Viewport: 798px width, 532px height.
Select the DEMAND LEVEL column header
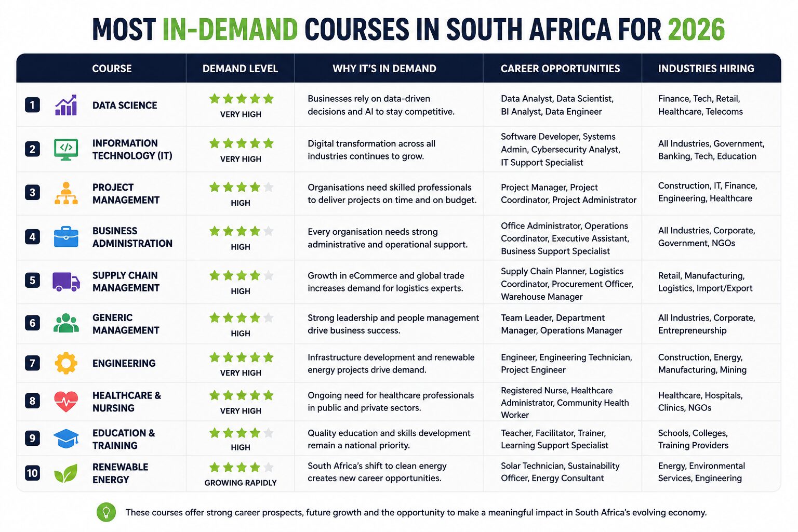(x=240, y=69)
